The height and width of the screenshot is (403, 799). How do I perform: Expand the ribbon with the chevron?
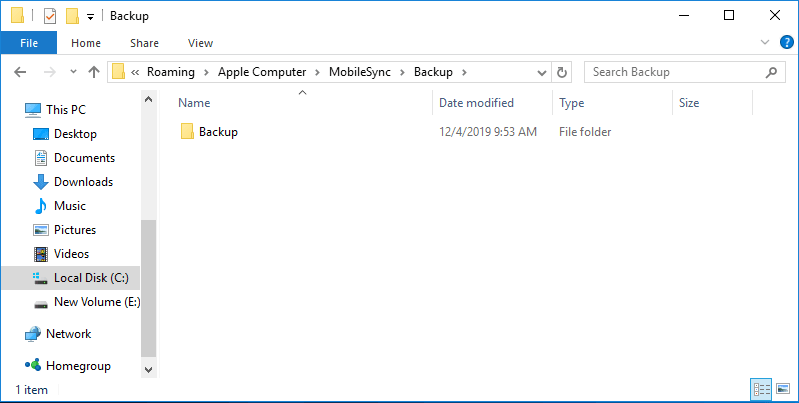pyautogui.click(x=765, y=43)
